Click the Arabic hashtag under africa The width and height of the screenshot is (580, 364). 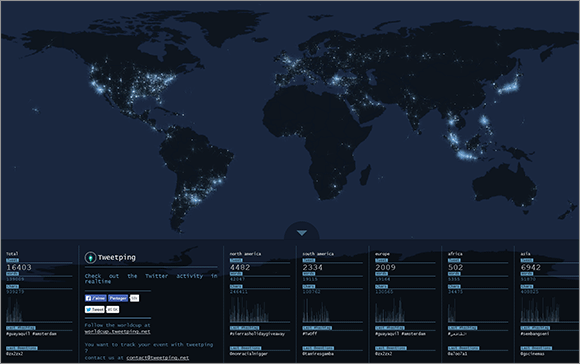457,334
